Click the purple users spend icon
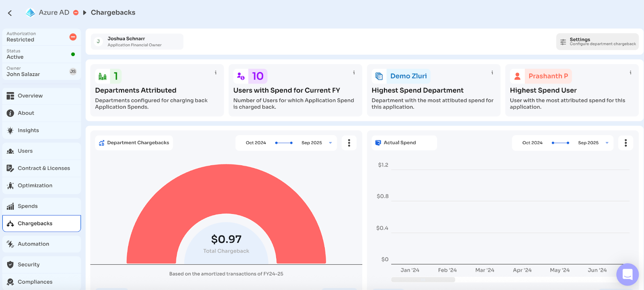This screenshot has height=290, width=644. [241, 76]
